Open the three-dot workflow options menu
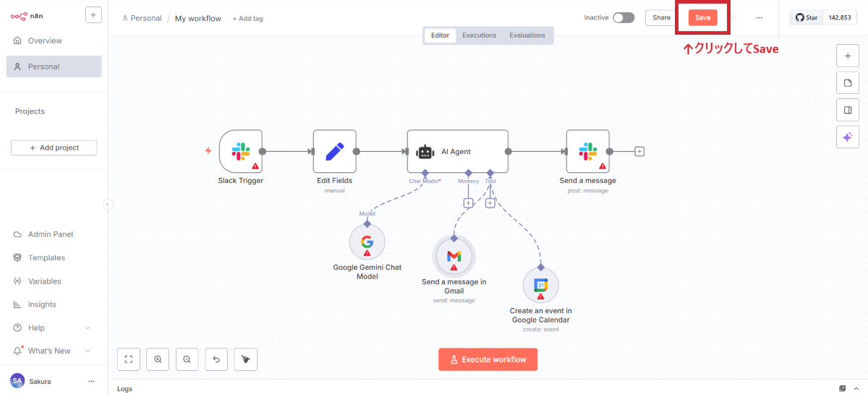Image resolution: width=868 pixels, height=397 pixels. (x=758, y=17)
